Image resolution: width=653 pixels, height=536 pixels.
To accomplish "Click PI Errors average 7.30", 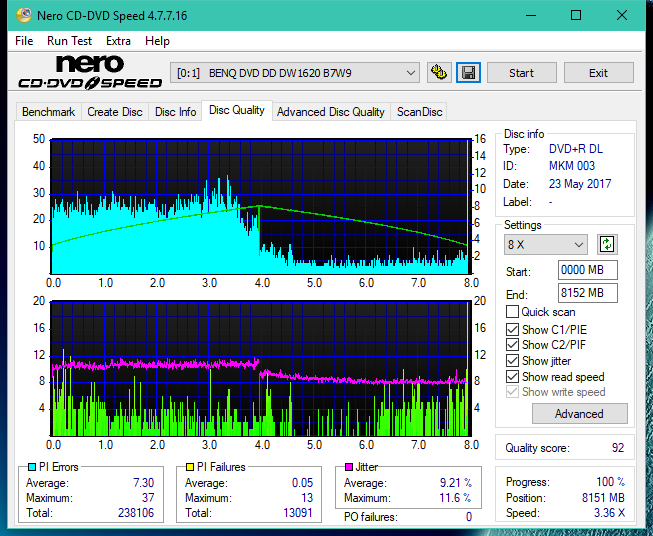I will [x=144, y=483].
